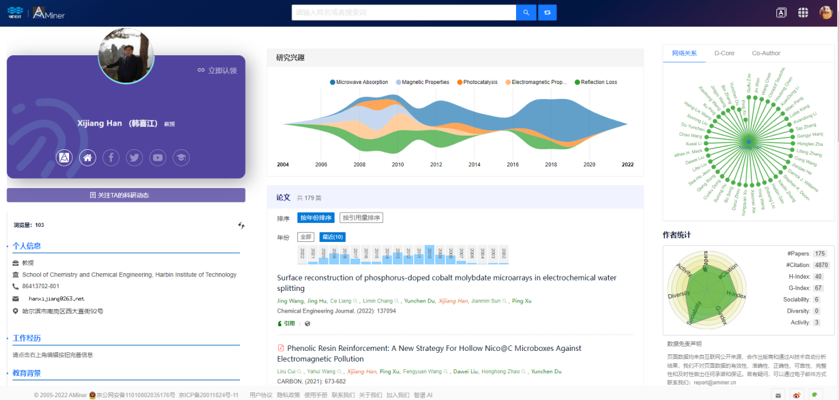
Task: Click the blue search magnifier button
Action: tap(526, 13)
